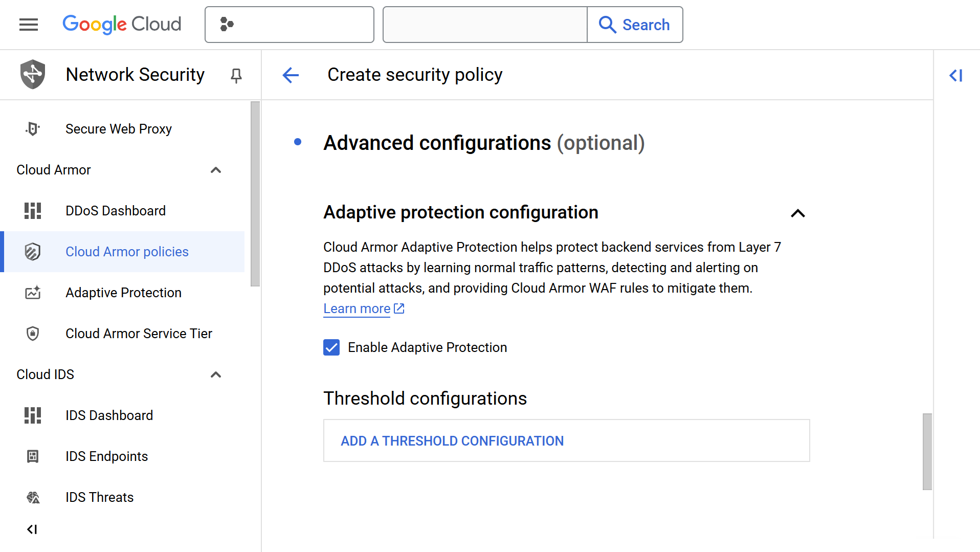Click the Google Cloud logo
The height and width of the screenshot is (552, 980).
[x=122, y=25]
